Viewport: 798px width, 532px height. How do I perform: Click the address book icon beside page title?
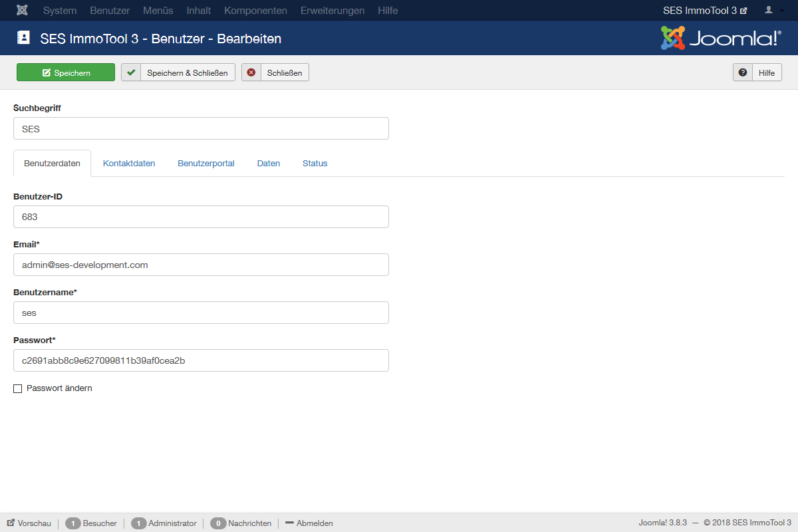click(x=23, y=38)
